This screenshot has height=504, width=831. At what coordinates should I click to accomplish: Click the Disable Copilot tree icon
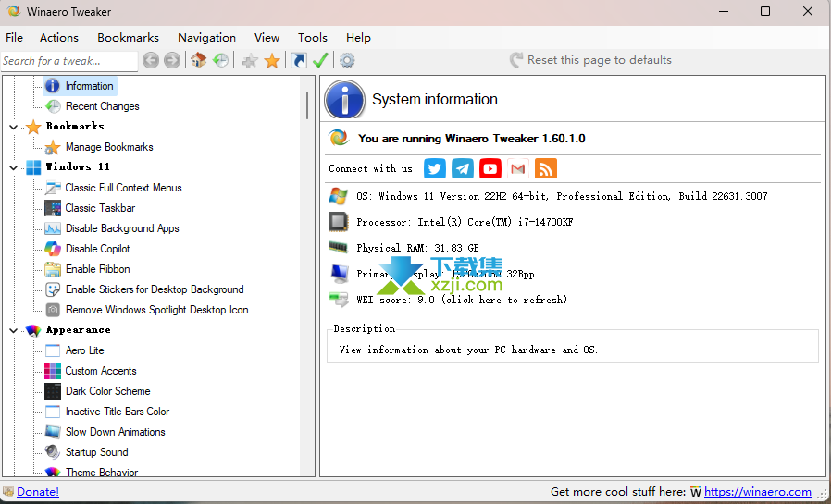(53, 249)
